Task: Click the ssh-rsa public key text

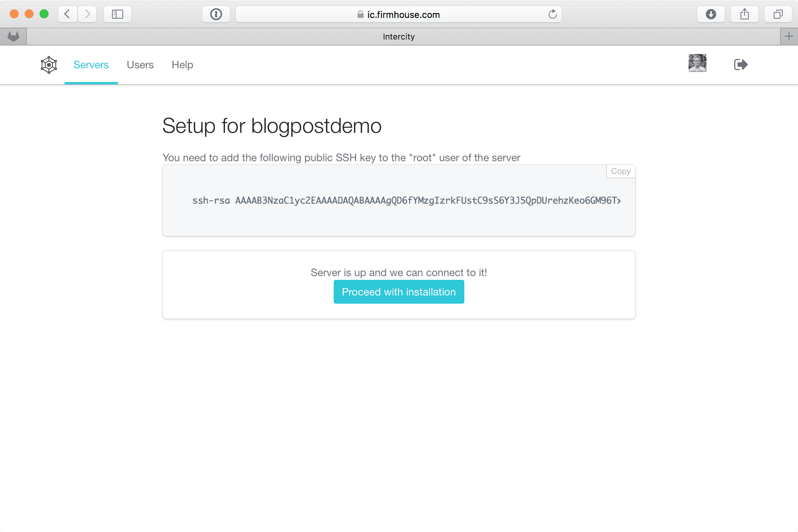Action: pos(406,201)
